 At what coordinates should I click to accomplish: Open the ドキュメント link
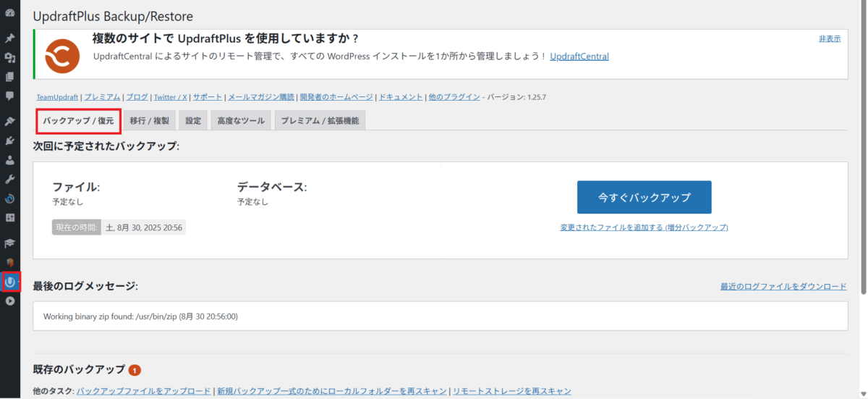pyautogui.click(x=401, y=97)
